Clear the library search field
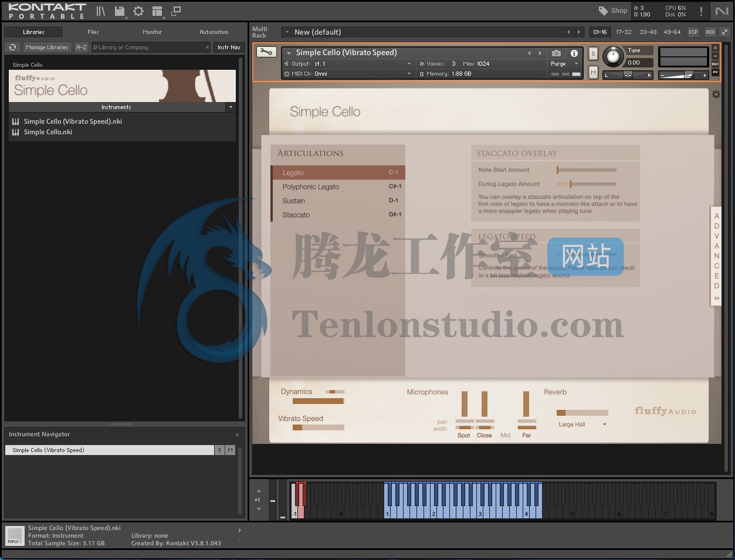The width and height of the screenshot is (735, 560). click(x=207, y=47)
